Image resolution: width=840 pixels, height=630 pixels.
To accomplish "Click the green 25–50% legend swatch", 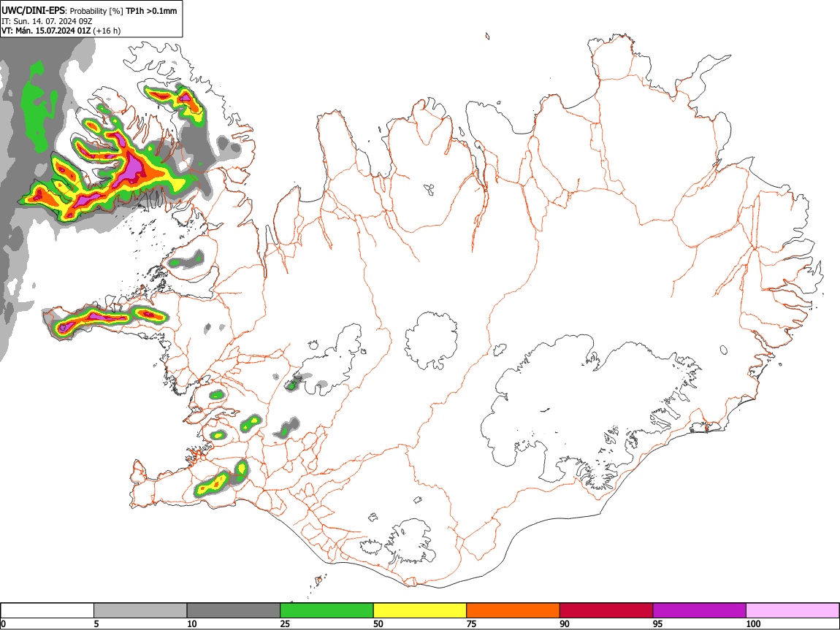I will pyautogui.click(x=327, y=611).
